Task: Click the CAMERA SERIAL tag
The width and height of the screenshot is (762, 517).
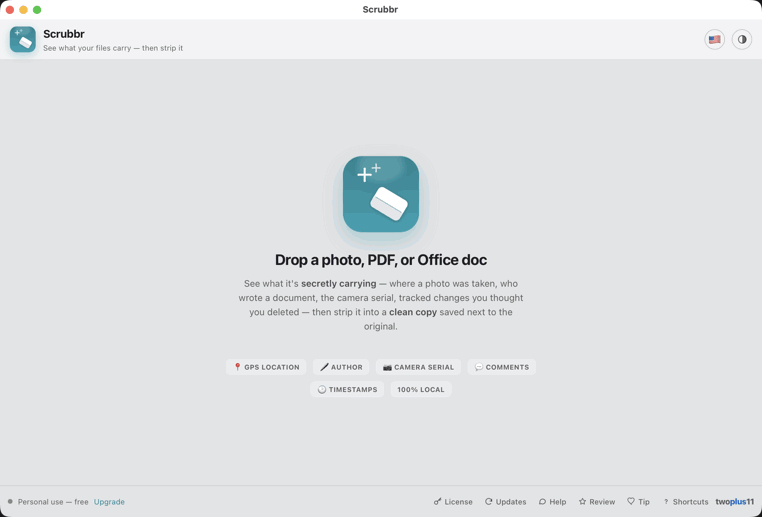Action: pyautogui.click(x=418, y=367)
